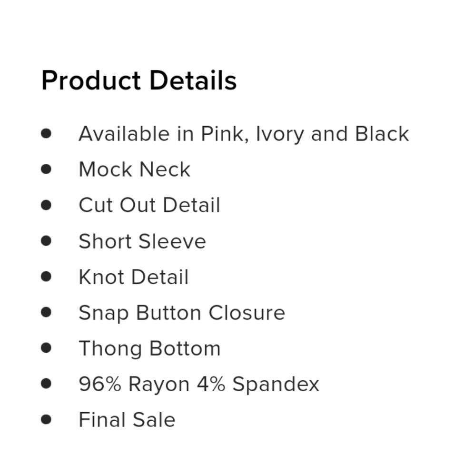The width and height of the screenshot is (474, 476).
Task: Click the Knot Detail text
Action: (x=133, y=277)
